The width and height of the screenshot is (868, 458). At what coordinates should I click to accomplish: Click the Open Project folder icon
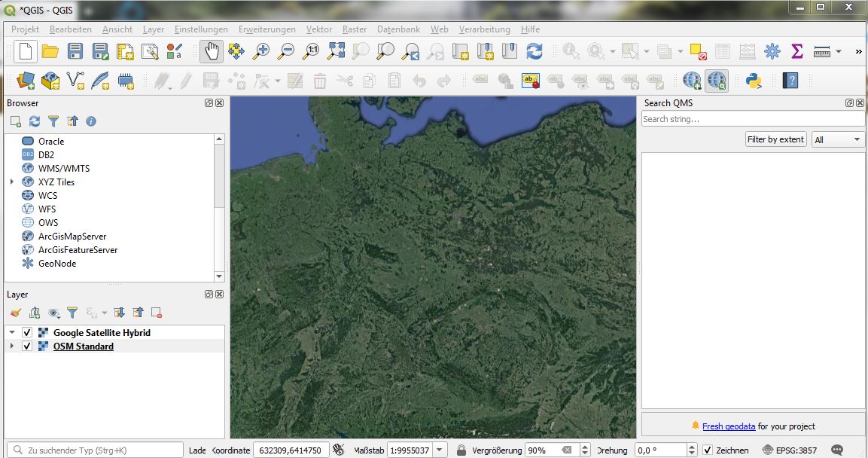pyautogui.click(x=50, y=51)
